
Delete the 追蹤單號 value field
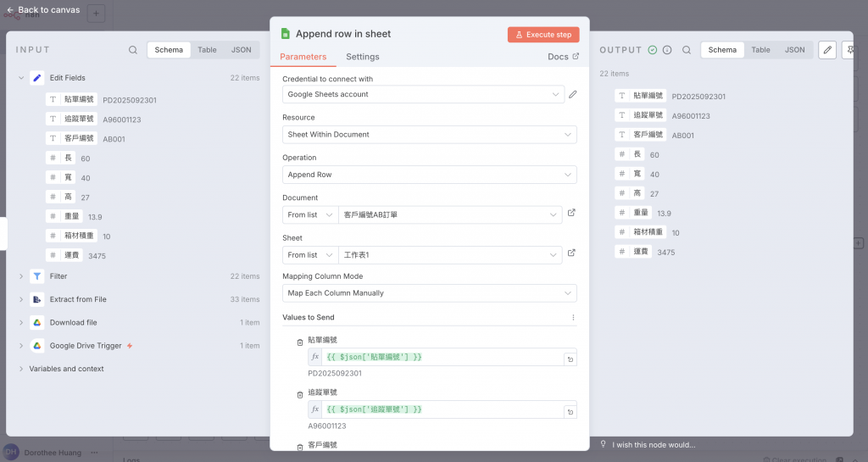coord(299,395)
